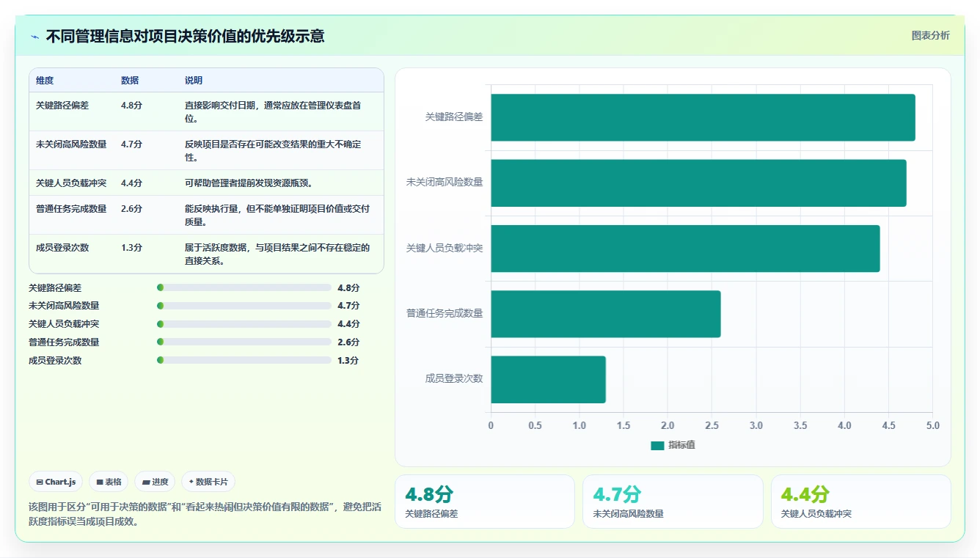The height and width of the screenshot is (558, 980).
Task: Click the 图表分析 label in the header
Action: (x=930, y=35)
